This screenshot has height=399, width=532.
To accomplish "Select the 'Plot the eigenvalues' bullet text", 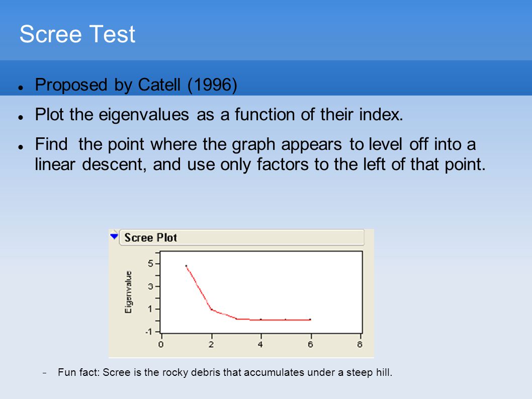I will [x=219, y=114].
